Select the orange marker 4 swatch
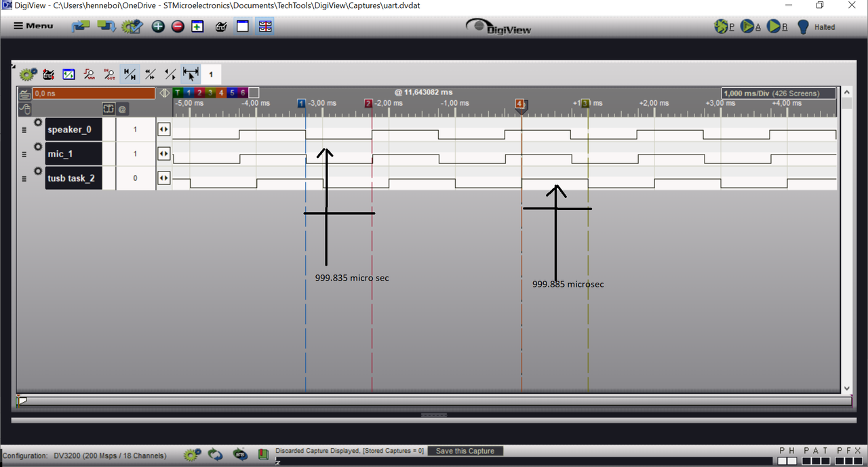 tap(221, 93)
